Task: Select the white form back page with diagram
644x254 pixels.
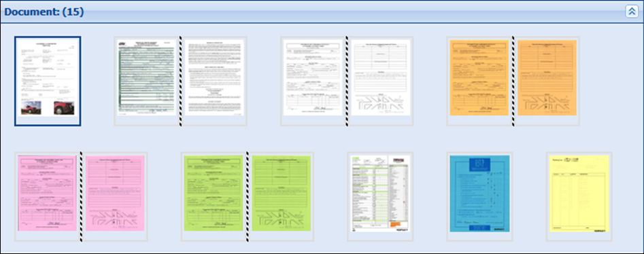Action: pyautogui.click(x=380, y=77)
